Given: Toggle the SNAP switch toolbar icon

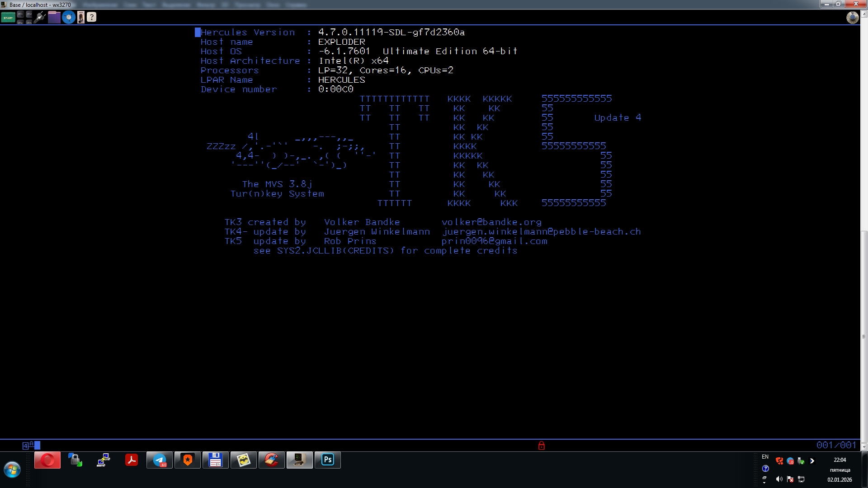Looking at the screenshot, I should 81,17.
